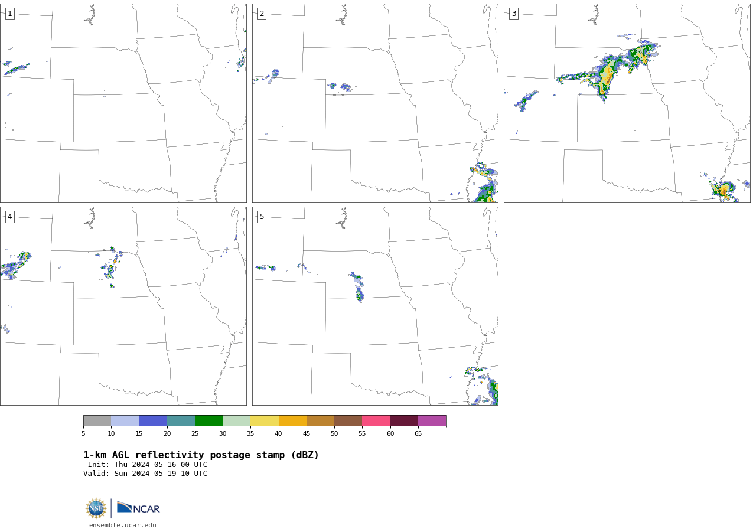Click the dark green 25-30 dBZ swatch
Viewport: 756px width, 532px height.
point(209,421)
